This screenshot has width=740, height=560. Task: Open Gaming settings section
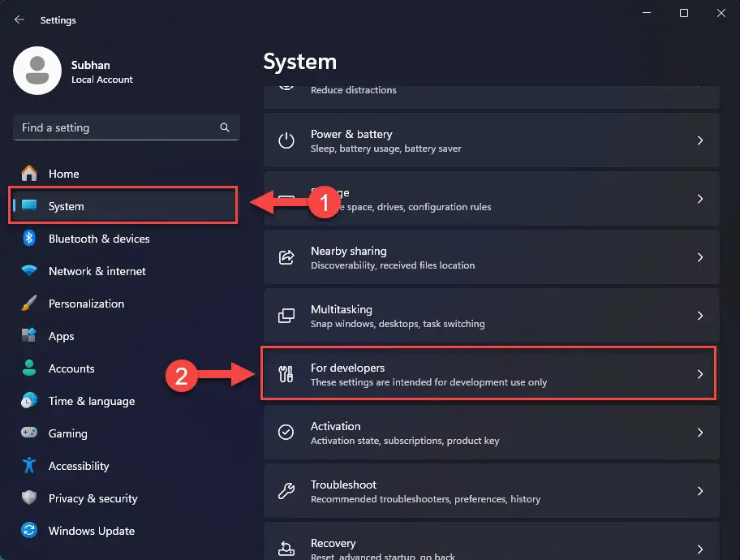pos(126,433)
